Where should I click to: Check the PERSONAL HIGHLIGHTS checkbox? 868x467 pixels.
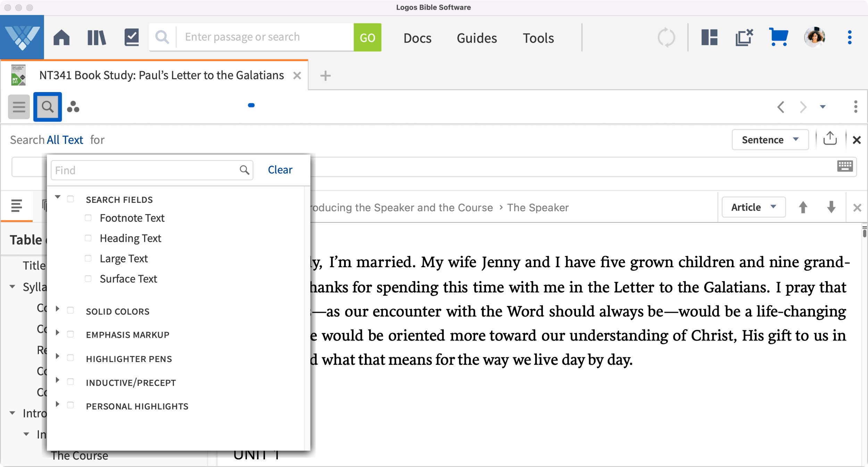70,405
